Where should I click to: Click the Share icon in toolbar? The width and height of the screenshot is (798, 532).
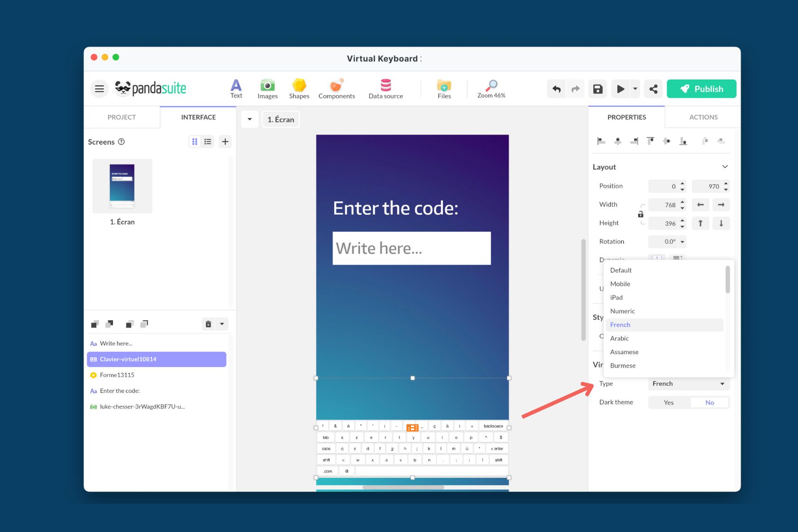pos(653,89)
